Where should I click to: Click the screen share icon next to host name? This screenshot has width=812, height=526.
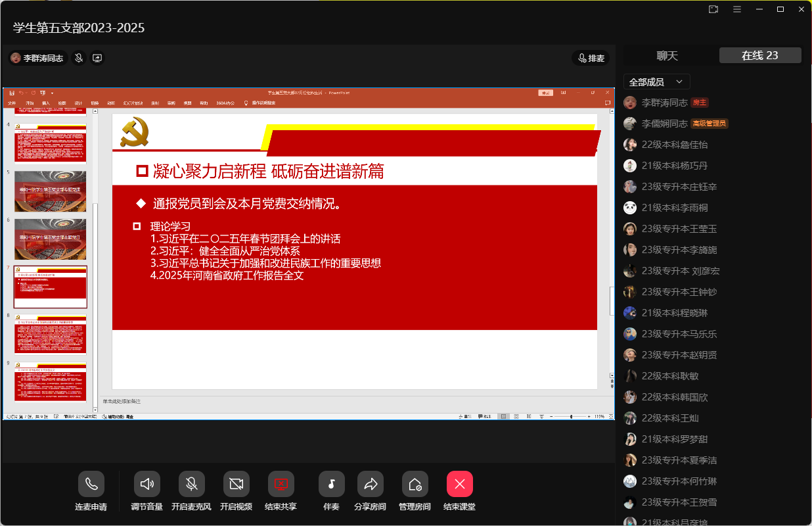click(x=97, y=58)
